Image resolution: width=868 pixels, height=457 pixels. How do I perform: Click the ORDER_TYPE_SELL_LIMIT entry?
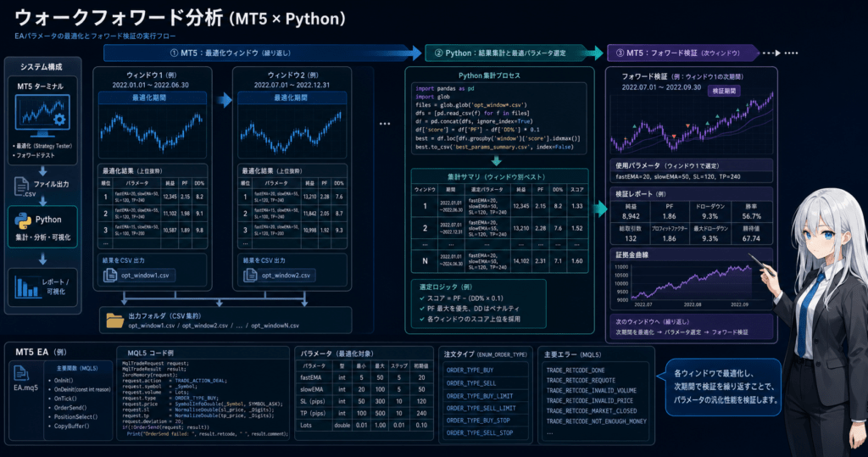(481, 408)
